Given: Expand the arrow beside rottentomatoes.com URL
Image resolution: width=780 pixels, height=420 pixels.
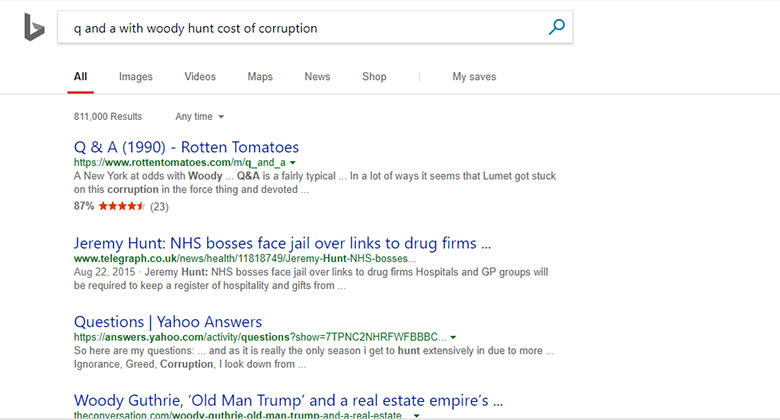Looking at the screenshot, I should [x=293, y=162].
